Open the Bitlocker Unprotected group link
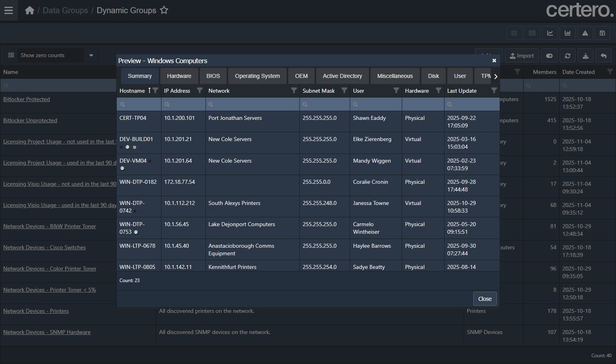Viewport: 616px width, 364px height. pos(30,120)
